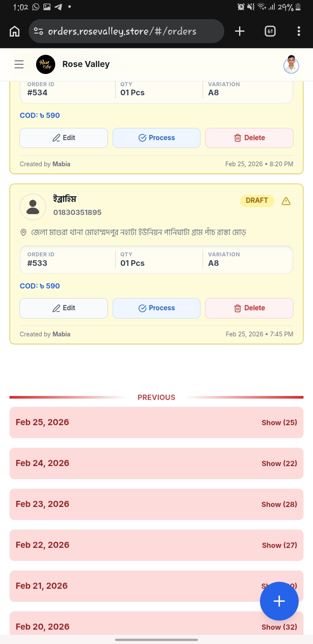Tap the blue add order button

tap(279, 601)
